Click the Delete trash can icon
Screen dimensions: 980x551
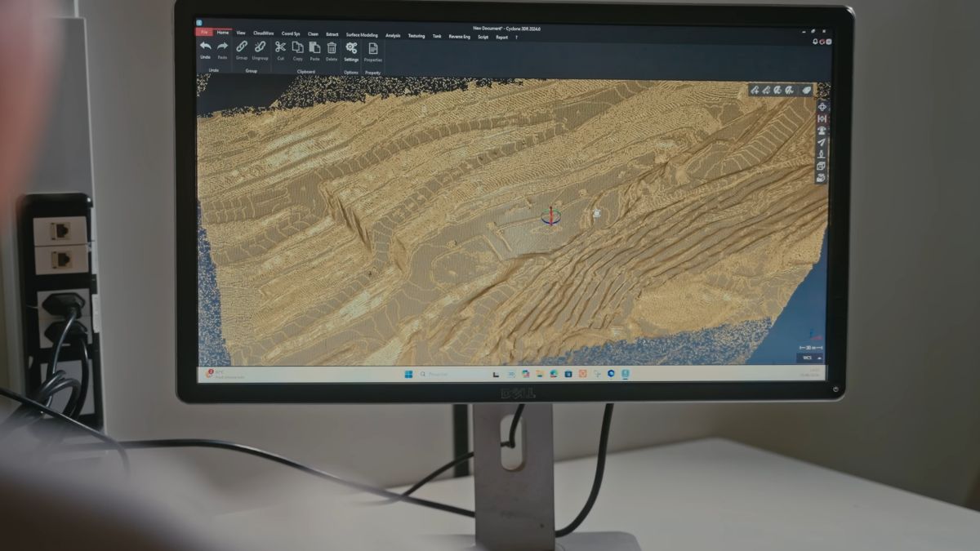tap(332, 47)
